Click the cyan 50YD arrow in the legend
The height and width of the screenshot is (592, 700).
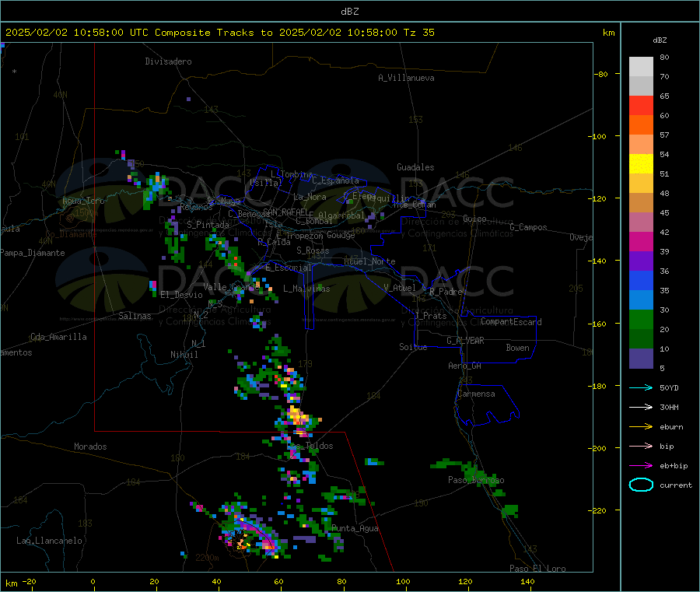point(641,387)
